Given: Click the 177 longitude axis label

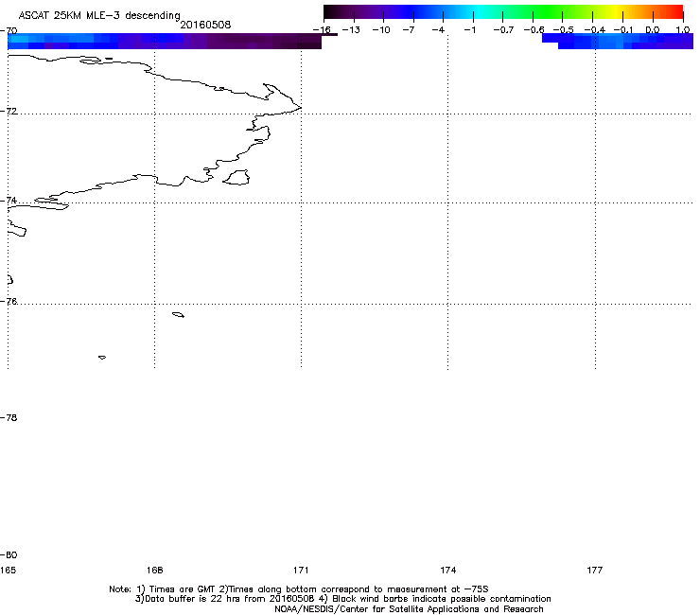Looking at the screenshot, I should pyautogui.click(x=595, y=570).
